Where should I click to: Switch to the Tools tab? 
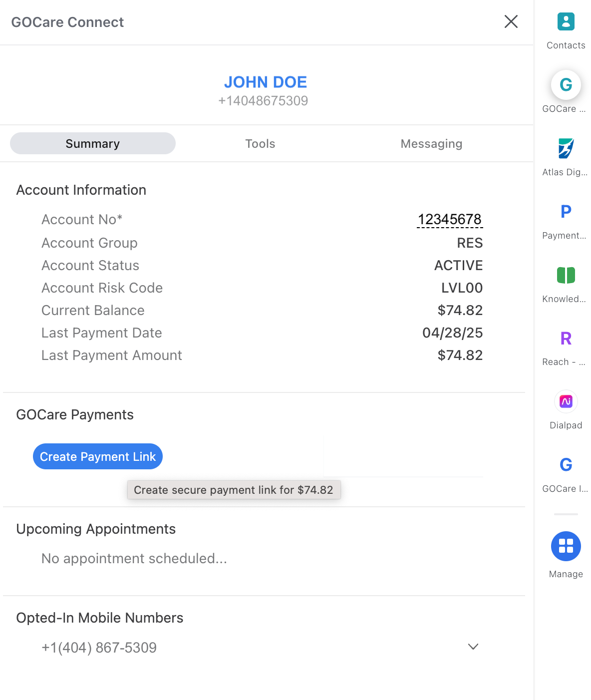pyautogui.click(x=260, y=144)
